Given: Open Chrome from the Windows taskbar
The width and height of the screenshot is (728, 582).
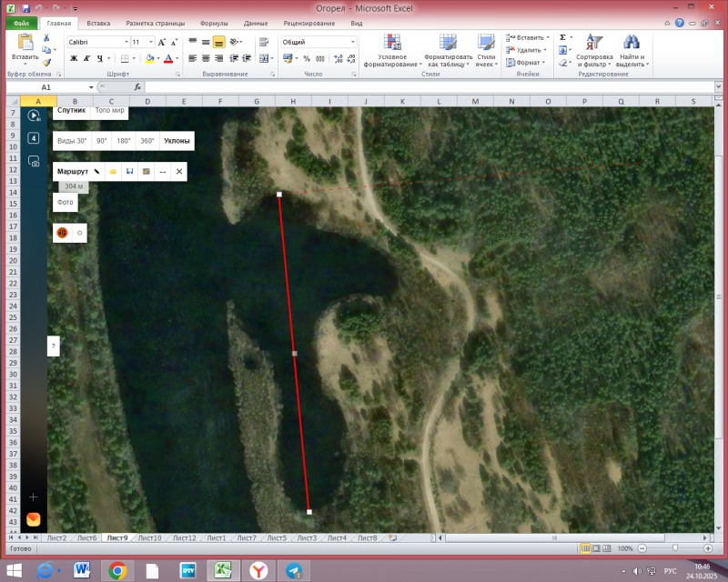Looking at the screenshot, I should (117, 570).
